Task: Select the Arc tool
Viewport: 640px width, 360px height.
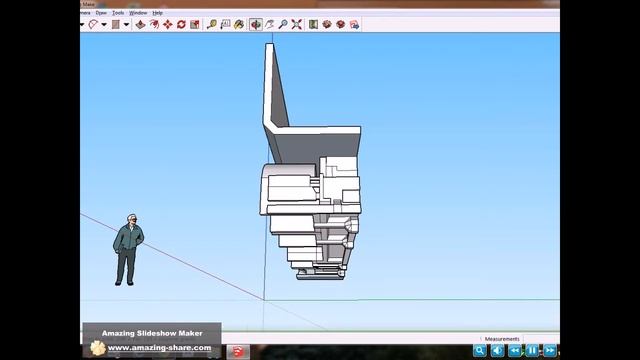Action: 93,24
